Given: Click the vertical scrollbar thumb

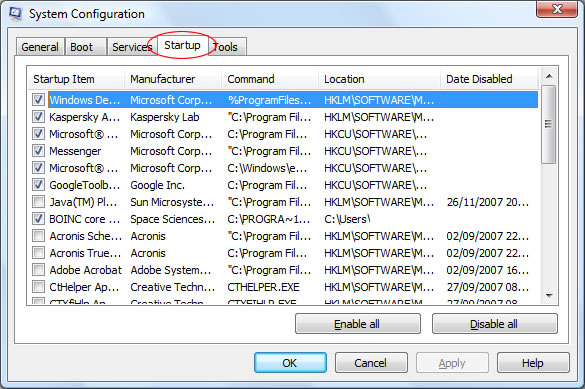Looking at the screenshot, I should click(548, 124).
